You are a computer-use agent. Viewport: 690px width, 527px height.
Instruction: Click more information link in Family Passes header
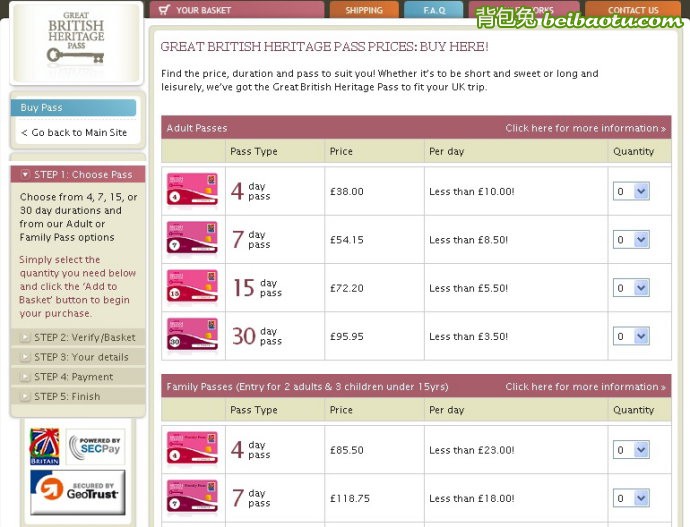click(x=585, y=387)
